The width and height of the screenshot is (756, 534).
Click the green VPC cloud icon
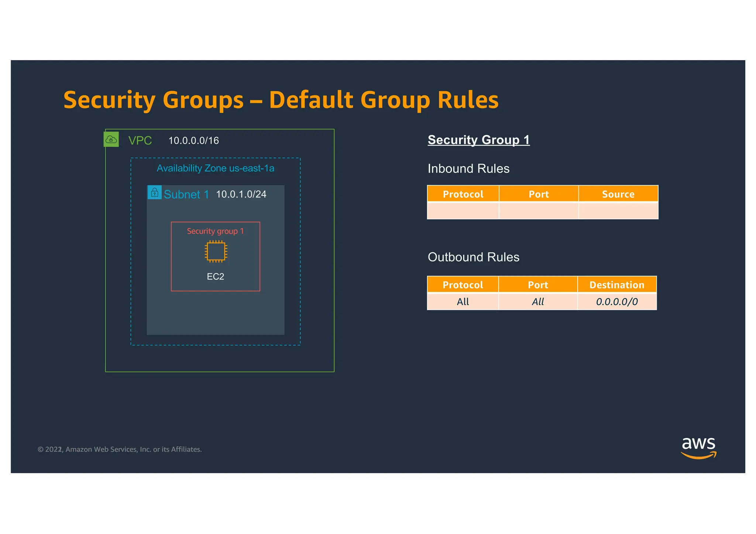tap(111, 139)
